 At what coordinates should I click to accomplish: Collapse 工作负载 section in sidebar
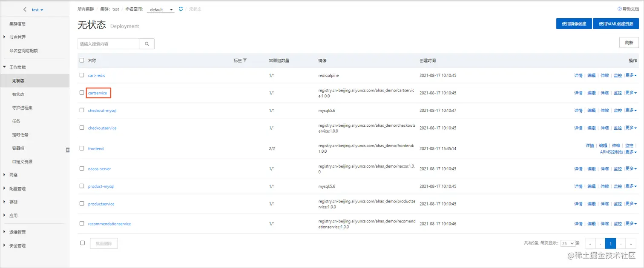point(17,67)
